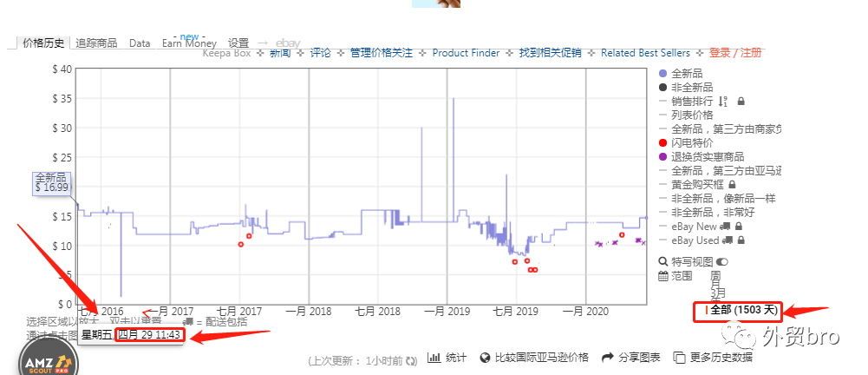Open statistics via the bar chart icon
868x375 pixels.
[434, 358]
